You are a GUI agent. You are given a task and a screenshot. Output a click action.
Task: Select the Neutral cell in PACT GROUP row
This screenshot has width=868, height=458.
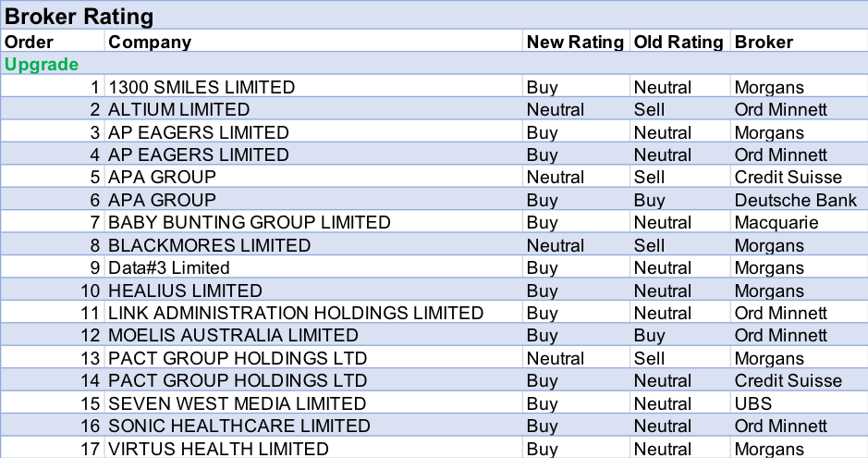(663, 380)
